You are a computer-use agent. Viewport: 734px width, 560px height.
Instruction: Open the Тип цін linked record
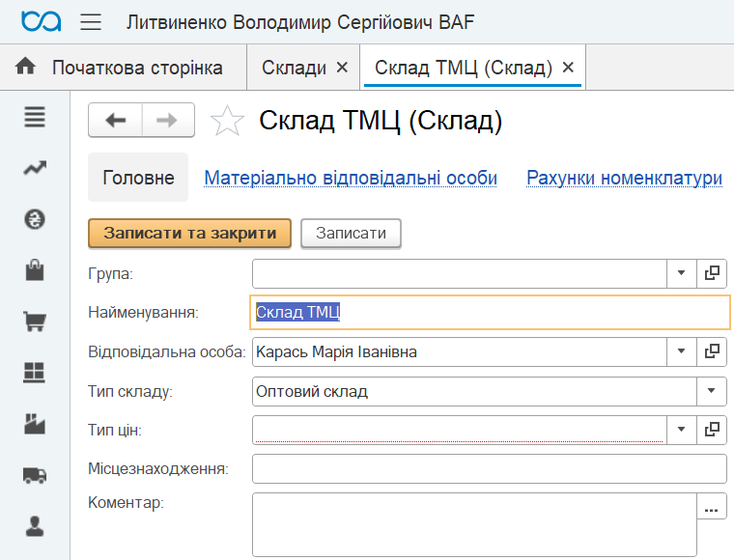click(x=712, y=430)
